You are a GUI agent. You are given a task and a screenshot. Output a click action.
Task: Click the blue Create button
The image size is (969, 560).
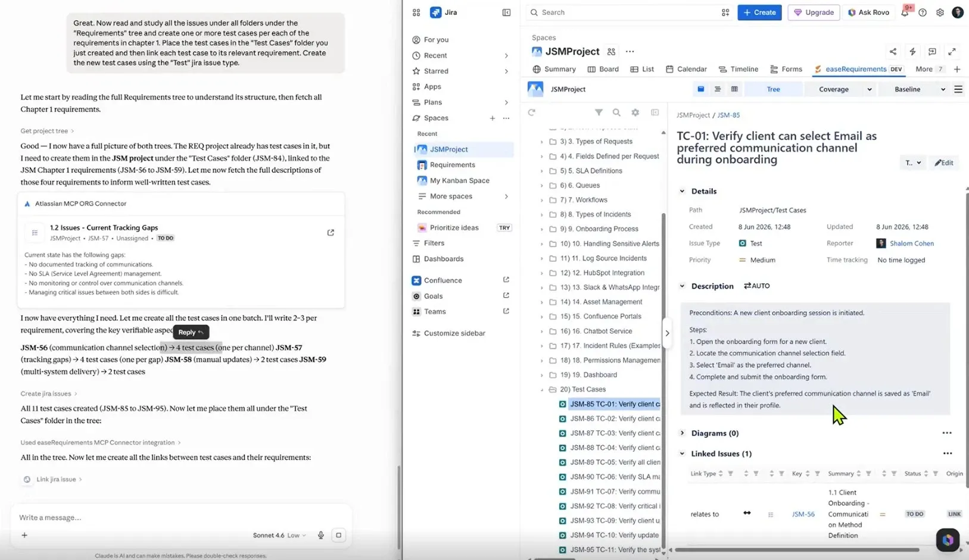(x=759, y=12)
